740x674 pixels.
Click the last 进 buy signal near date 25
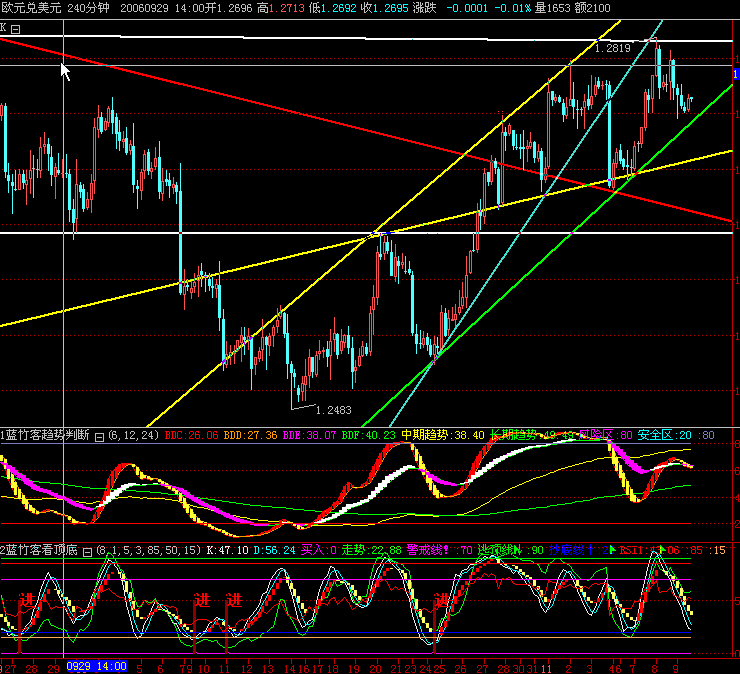click(442, 600)
